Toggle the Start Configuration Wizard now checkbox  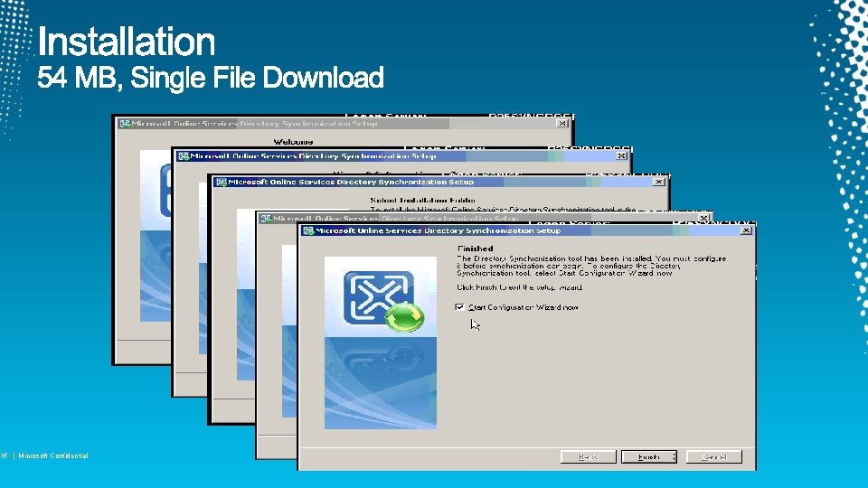click(x=459, y=307)
